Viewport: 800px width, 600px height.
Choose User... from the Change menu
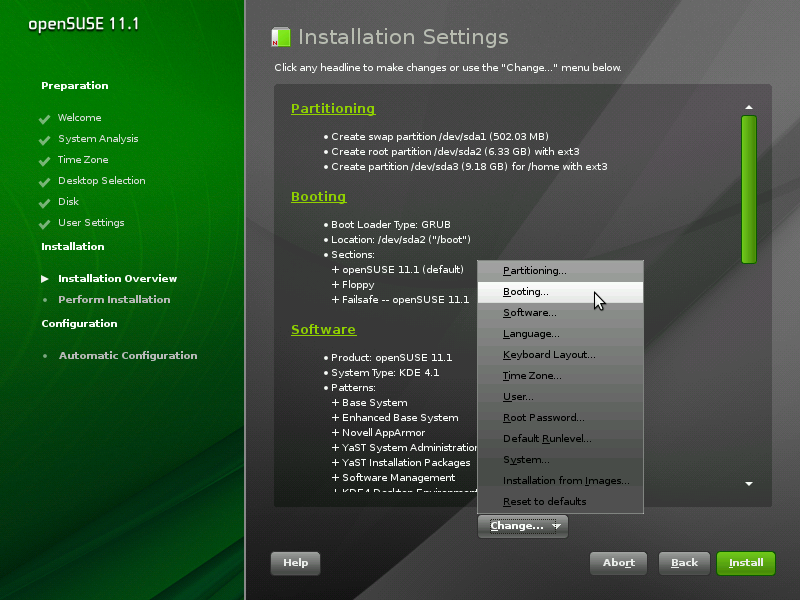tap(560, 396)
